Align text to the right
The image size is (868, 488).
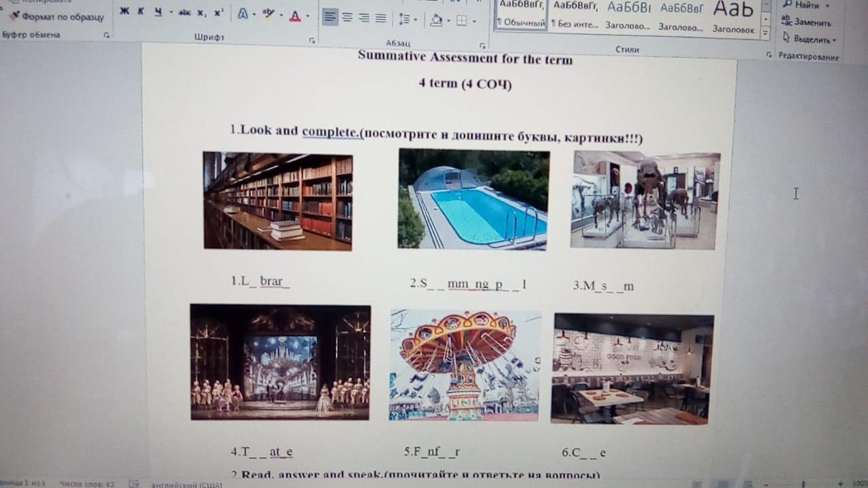[x=364, y=18]
